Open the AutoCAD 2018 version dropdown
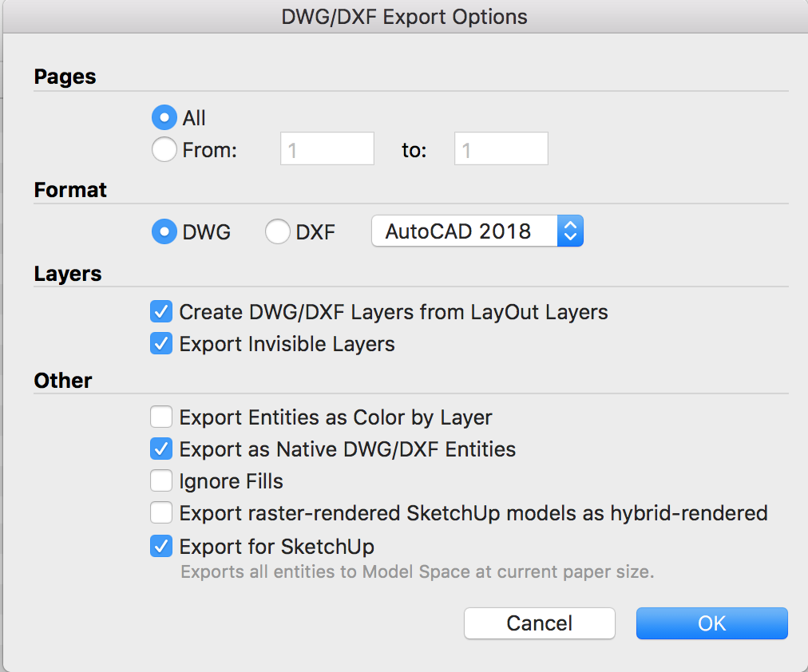The width and height of the screenshot is (808, 672). tap(477, 231)
